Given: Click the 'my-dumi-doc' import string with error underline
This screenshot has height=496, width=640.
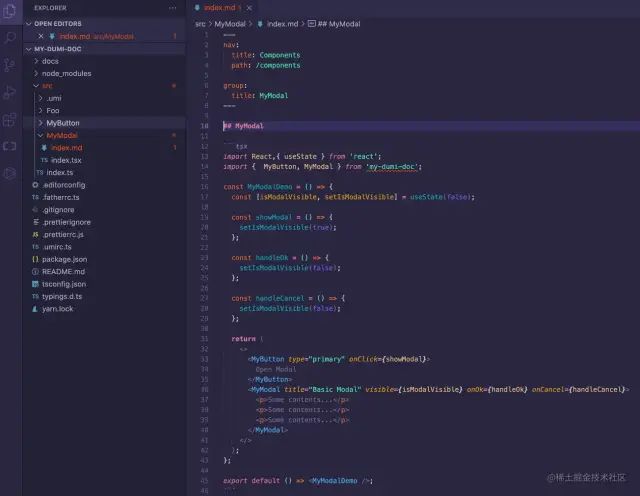Looking at the screenshot, I should 392,167.
